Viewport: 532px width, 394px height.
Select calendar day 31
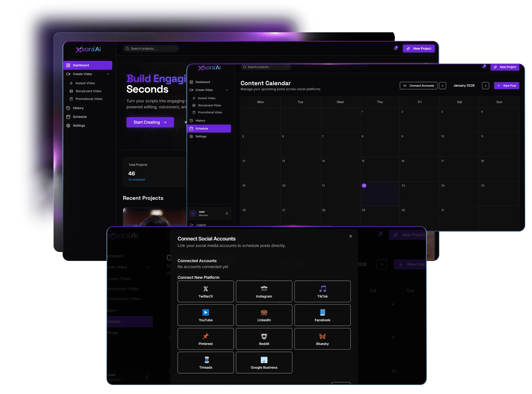tap(459, 218)
